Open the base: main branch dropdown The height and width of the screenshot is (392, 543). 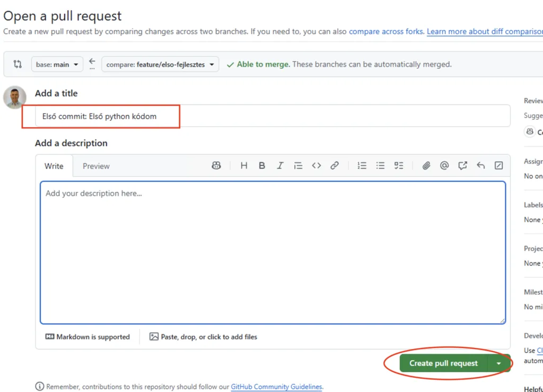[57, 65]
